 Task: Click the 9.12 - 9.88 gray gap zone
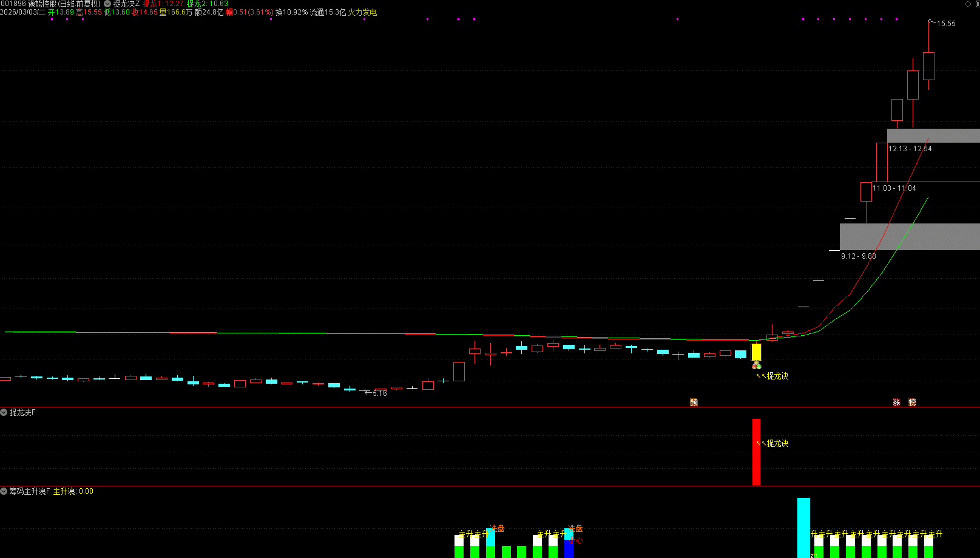click(909, 237)
